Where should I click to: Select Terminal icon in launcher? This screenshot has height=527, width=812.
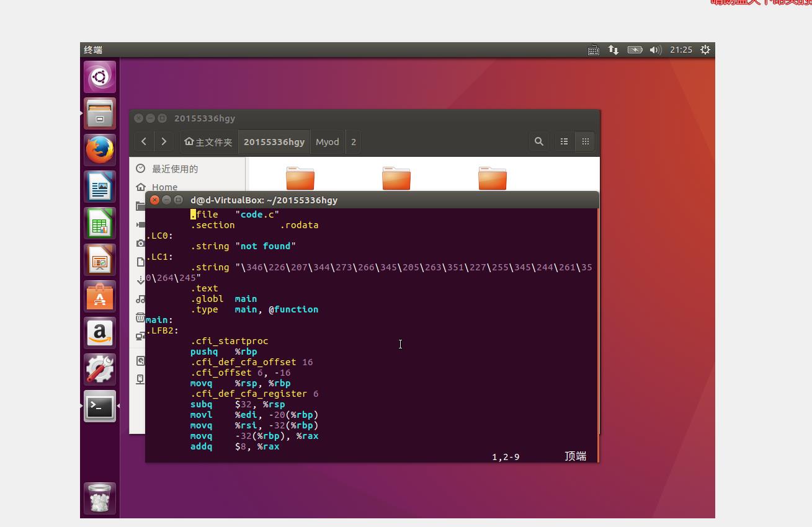point(100,406)
